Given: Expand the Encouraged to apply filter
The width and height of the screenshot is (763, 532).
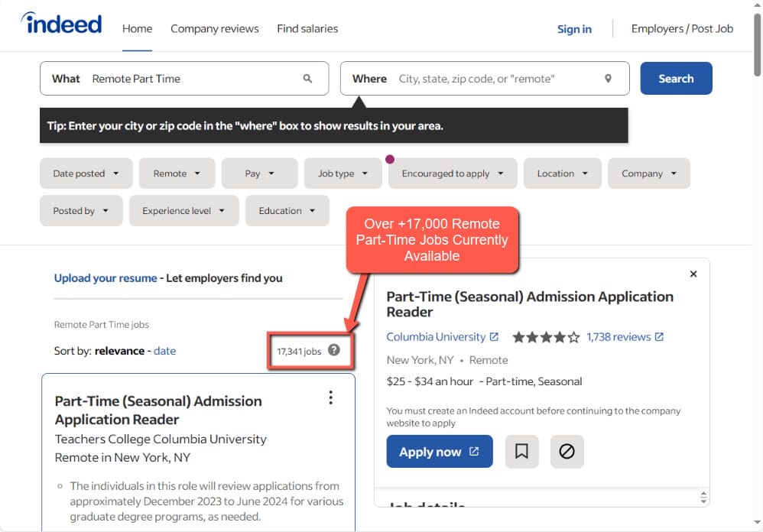Looking at the screenshot, I should click(453, 174).
